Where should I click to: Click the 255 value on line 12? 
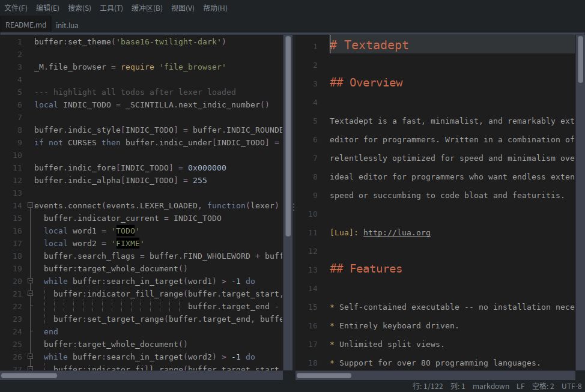[199, 180]
